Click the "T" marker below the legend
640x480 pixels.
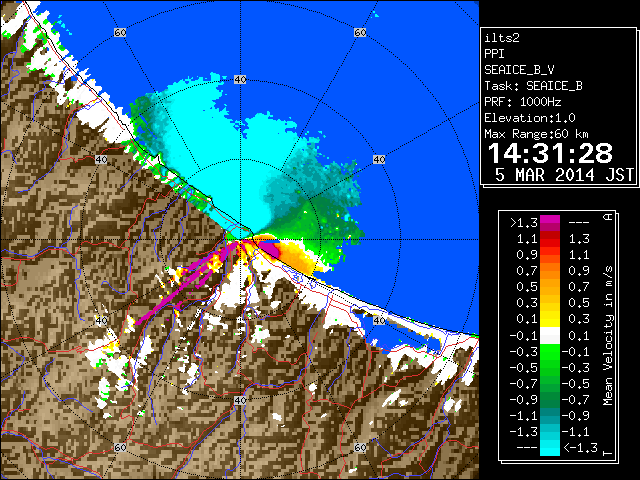pos(608,453)
